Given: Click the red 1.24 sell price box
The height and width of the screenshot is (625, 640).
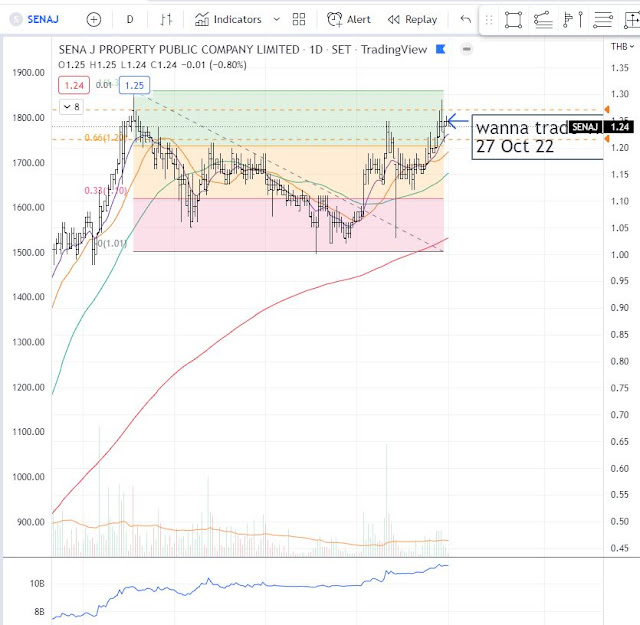Looking at the screenshot, I should tap(74, 85).
